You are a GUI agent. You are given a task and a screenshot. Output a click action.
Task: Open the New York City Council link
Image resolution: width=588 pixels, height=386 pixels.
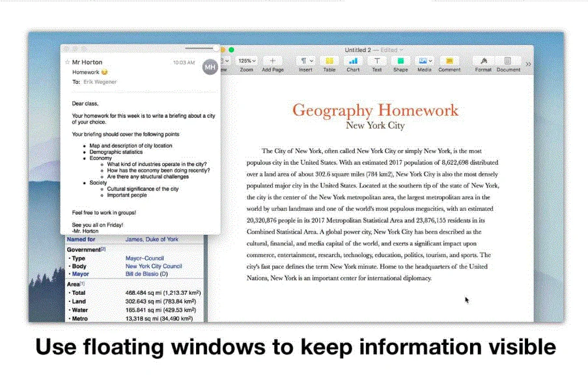pyautogui.click(x=154, y=266)
